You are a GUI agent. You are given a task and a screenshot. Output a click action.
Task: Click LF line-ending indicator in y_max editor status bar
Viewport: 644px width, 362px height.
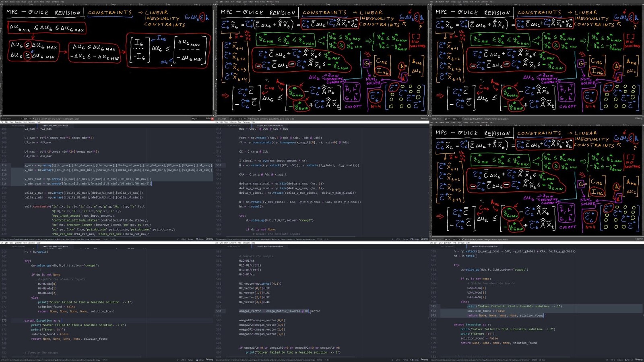click(178, 239)
